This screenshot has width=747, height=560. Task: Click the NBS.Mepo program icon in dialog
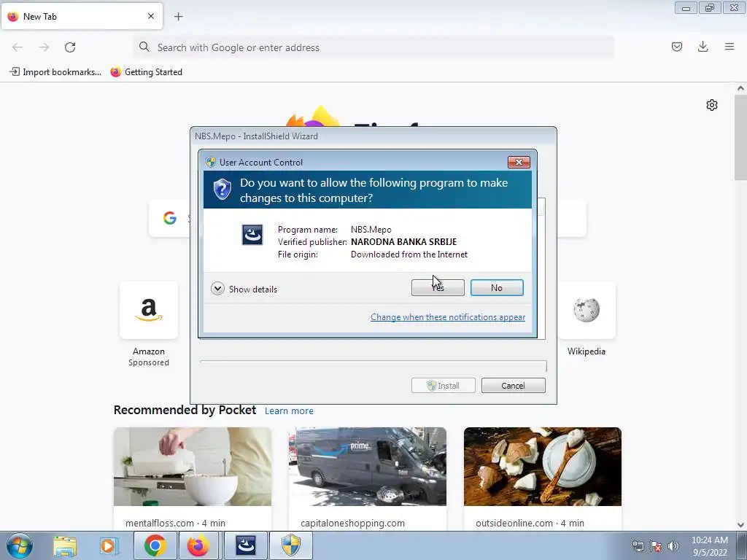tap(252, 235)
